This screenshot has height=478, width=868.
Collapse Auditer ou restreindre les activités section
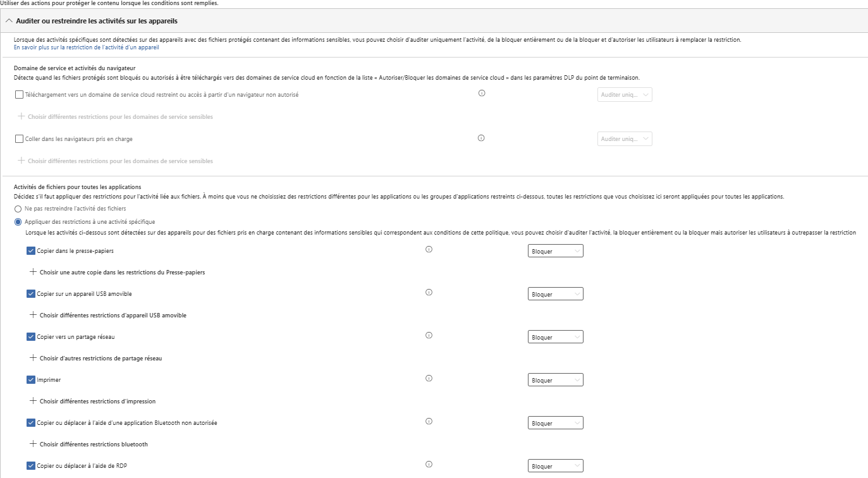[9, 21]
